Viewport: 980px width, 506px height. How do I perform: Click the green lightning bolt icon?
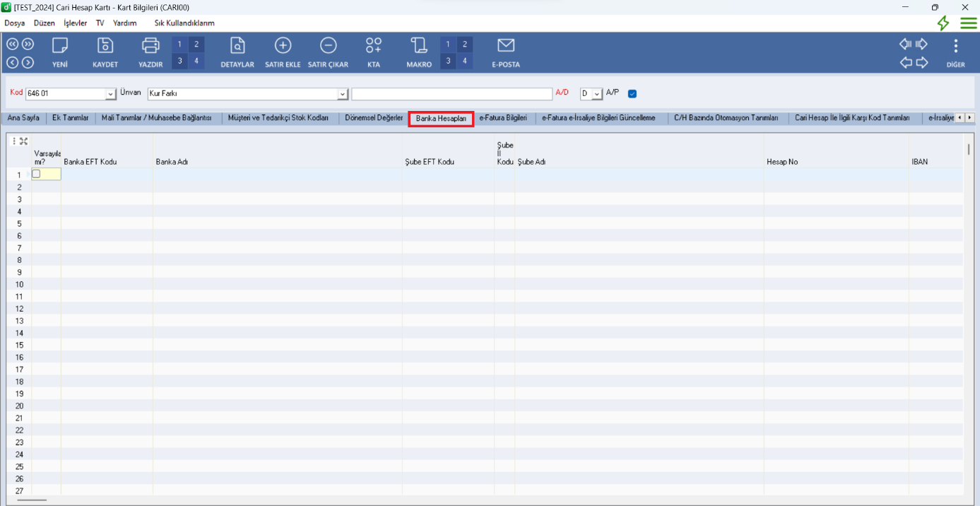(943, 23)
